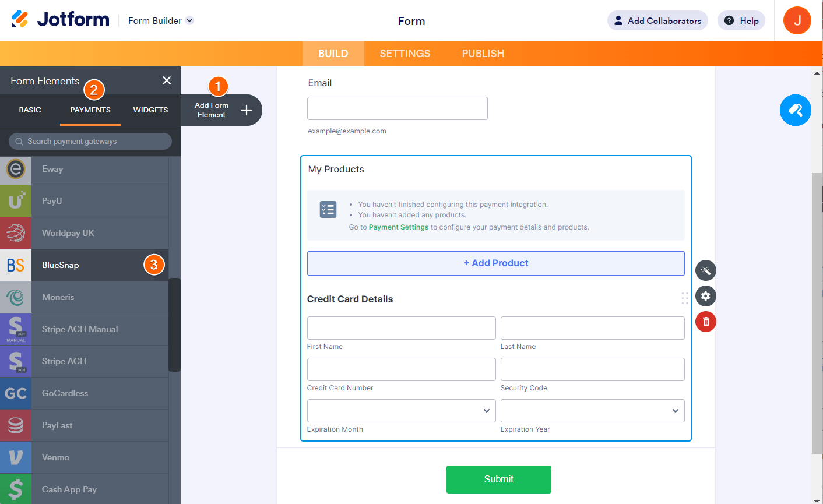Open payment field properties gear icon
The image size is (823, 504).
tap(705, 296)
